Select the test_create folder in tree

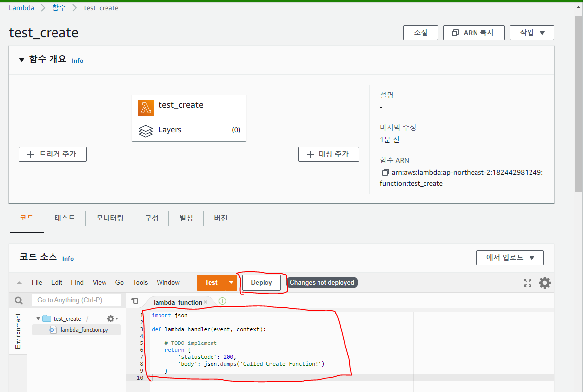tap(67, 319)
